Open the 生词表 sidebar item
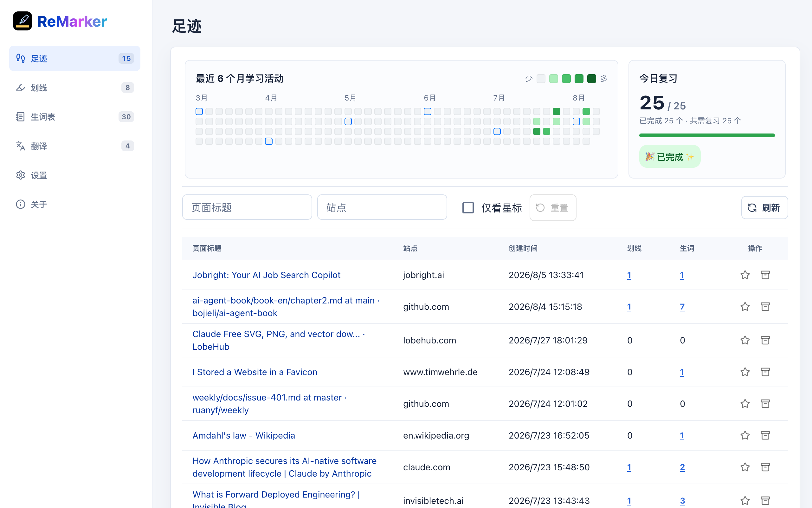Image resolution: width=812 pixels, height=508 pixels. pyautogui.click(x=74, y=117)
